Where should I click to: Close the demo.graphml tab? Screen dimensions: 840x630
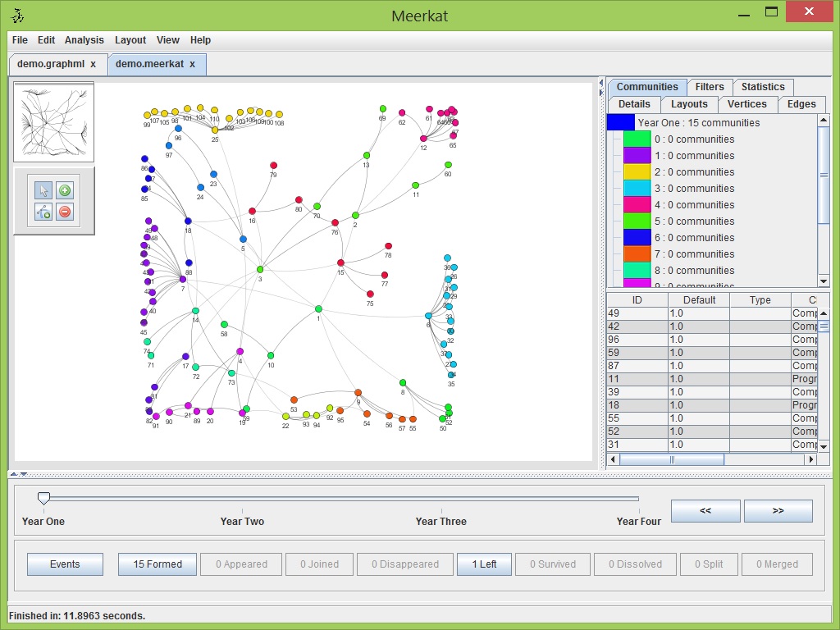(94, 64)
